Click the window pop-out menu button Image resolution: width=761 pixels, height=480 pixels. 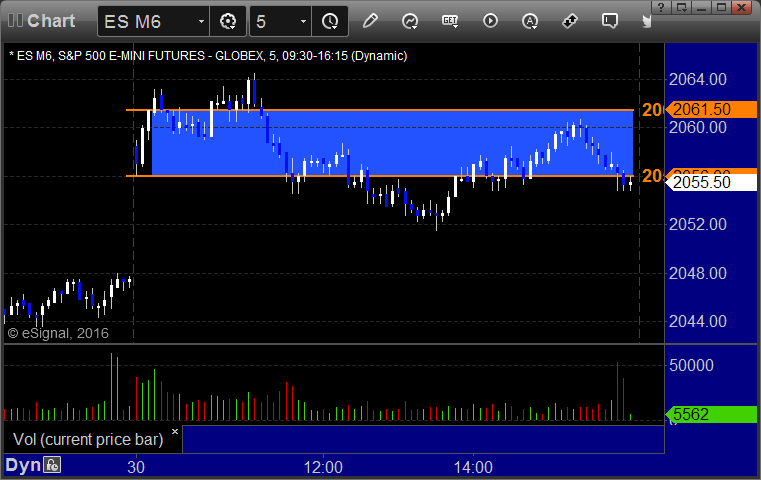tap(682, 7)
